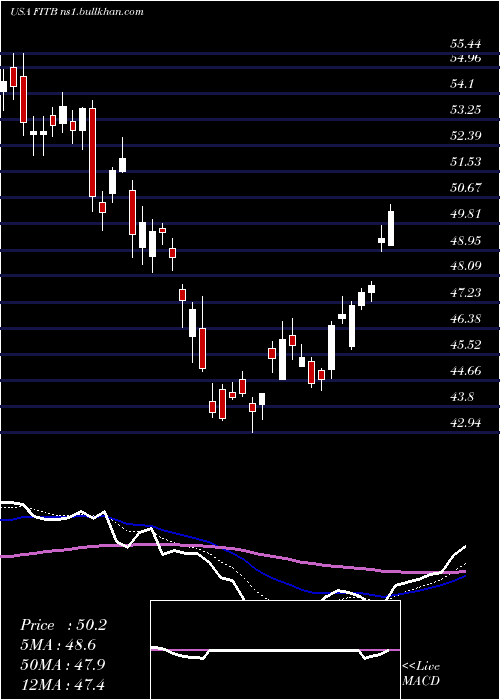Click the 43.8 price level label
Image resolution: width=500 pixels, height=700 pixels.
point(462,397)
